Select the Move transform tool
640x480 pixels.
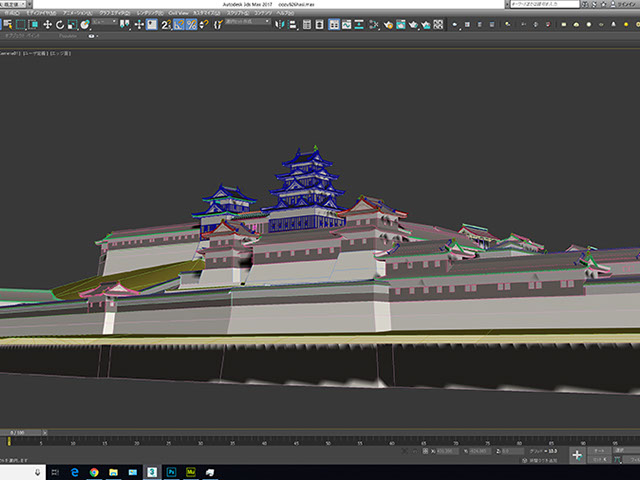tap(49, 24)
